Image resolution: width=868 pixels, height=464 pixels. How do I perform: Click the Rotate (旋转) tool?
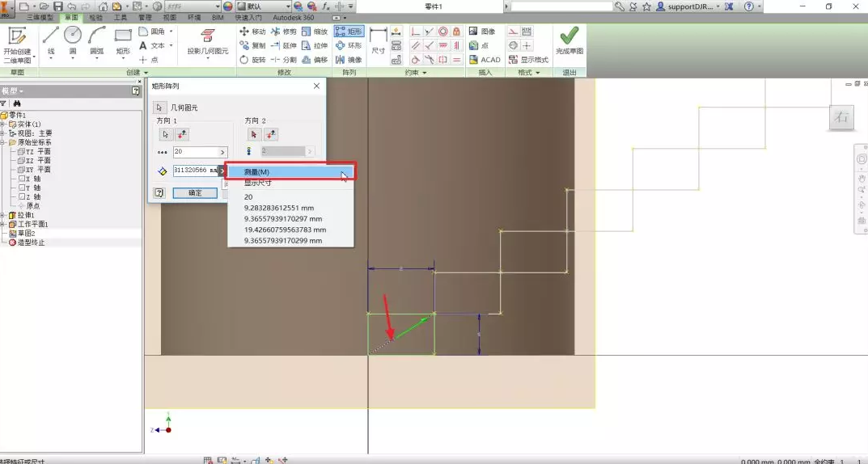coord(253,59)
